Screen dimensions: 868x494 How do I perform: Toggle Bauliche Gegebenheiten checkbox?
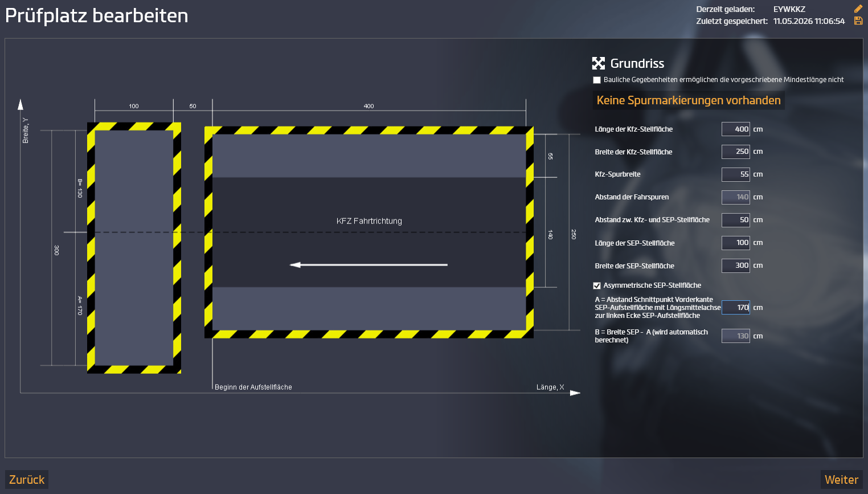click(597, 80)
